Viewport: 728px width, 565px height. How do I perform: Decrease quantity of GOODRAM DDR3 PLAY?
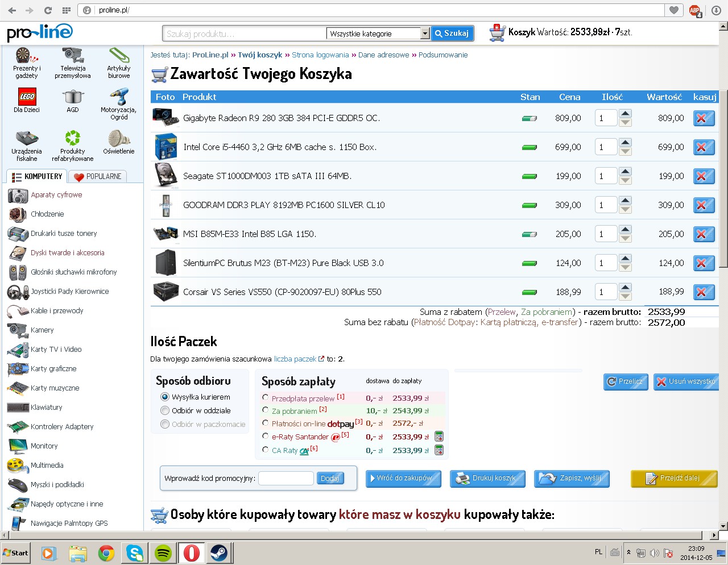pos(625,210)
